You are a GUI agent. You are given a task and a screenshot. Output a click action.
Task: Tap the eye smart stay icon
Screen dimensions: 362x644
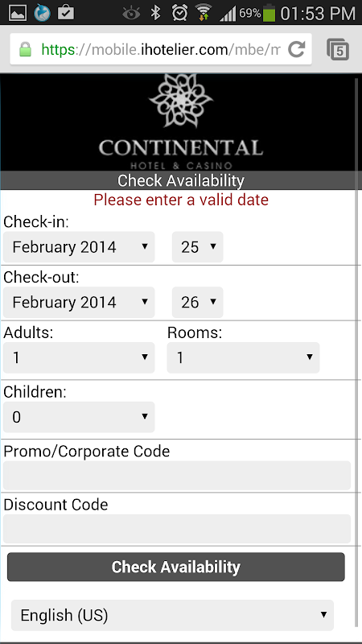click(x=131, y=14)
